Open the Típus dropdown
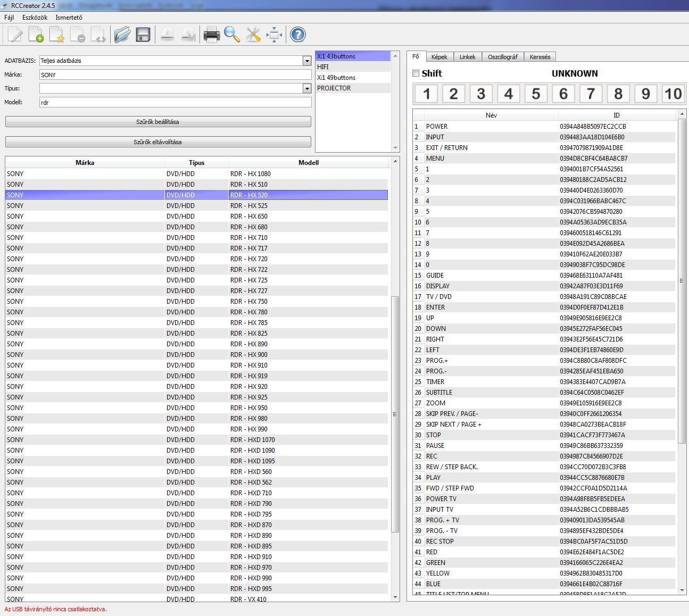 tap(307, 88)
